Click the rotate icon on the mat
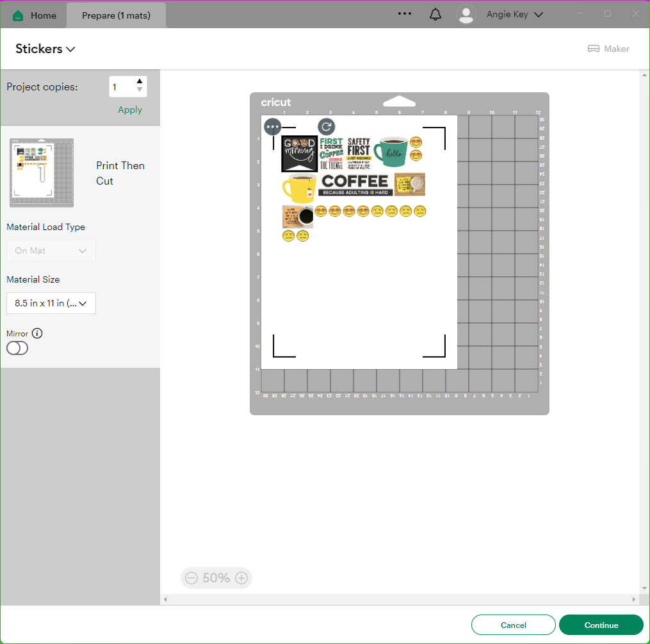This screenshot has width=650, height=644. click(x=327, y=127)
